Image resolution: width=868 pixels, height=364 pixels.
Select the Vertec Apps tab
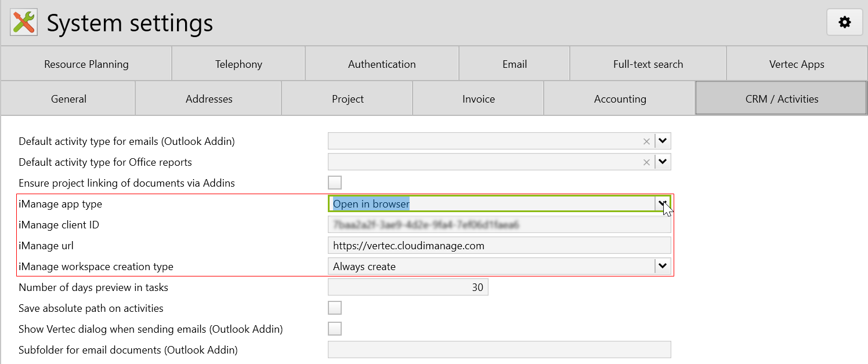(x=797, y=64)
